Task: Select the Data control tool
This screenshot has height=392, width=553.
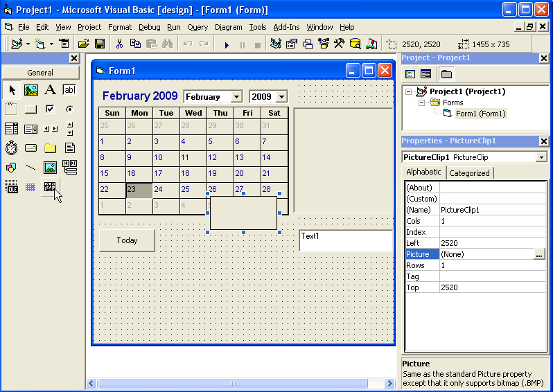Action: [69, 168]
